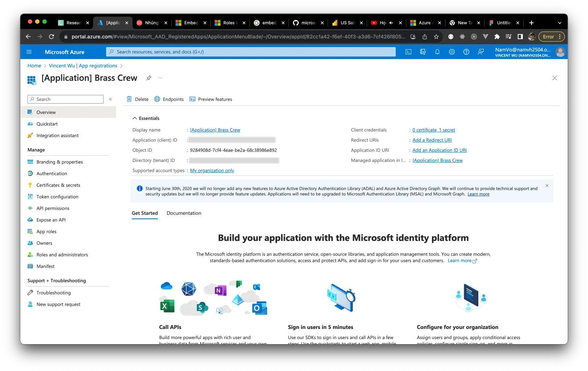
Task: Open the directory and subscription filter
Action: pyautogui.click(x=423, y=52)
